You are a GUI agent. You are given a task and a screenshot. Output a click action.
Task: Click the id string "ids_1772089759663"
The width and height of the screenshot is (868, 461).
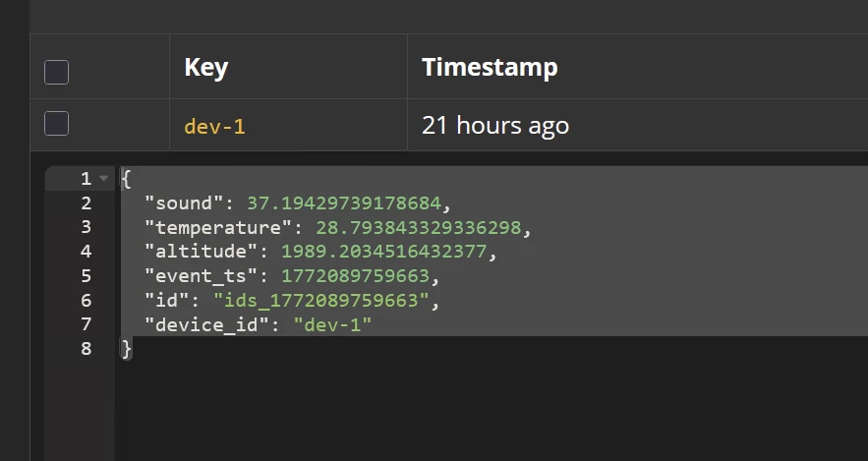321,300
